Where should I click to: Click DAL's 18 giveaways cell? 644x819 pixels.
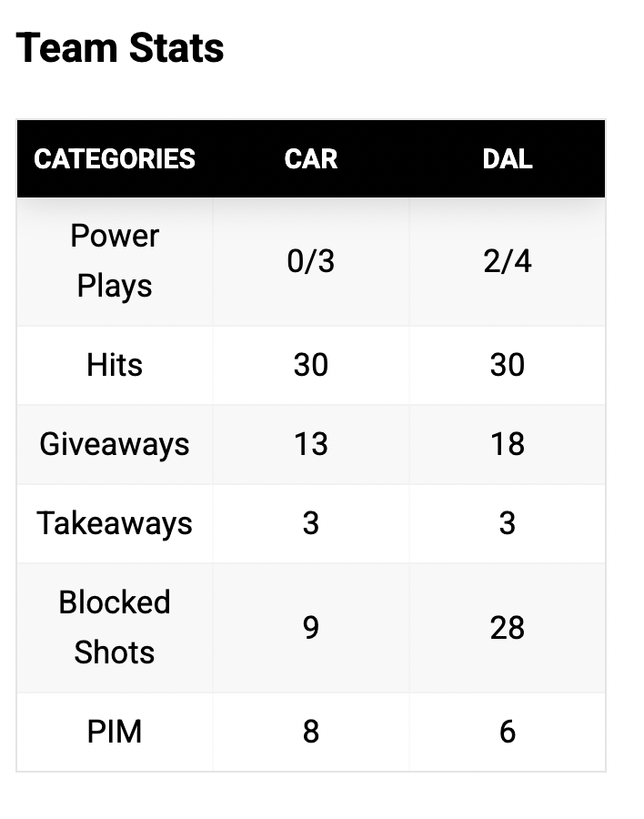(x=508, y=444)
